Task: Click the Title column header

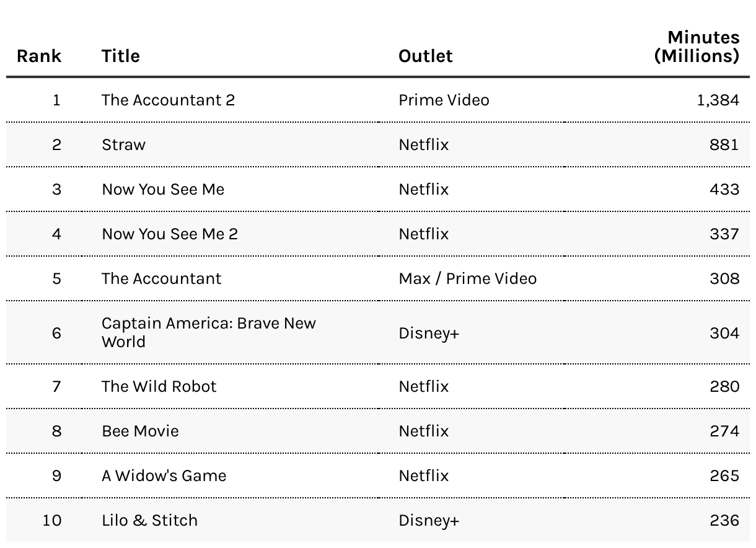Action: click(121, 56)
